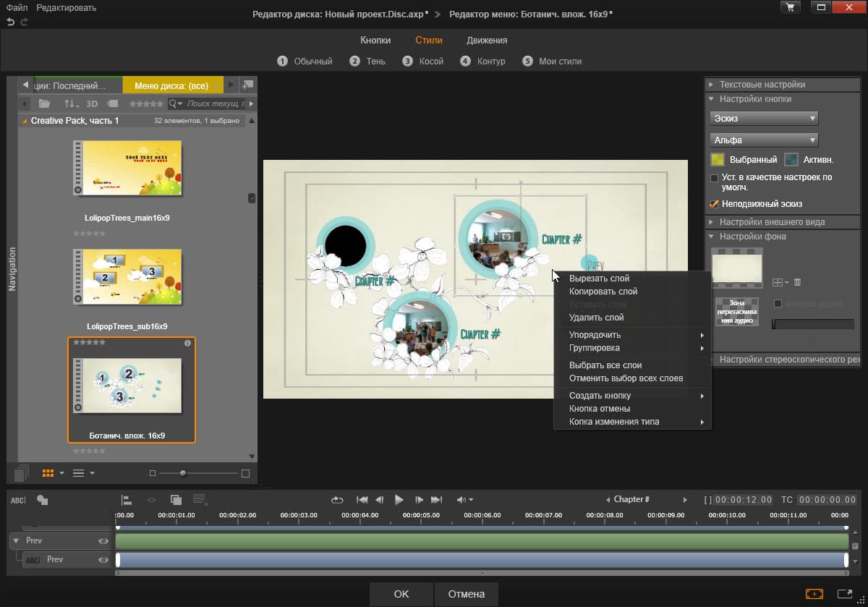Toggle loop playback icon

click(x=337, y=500)
